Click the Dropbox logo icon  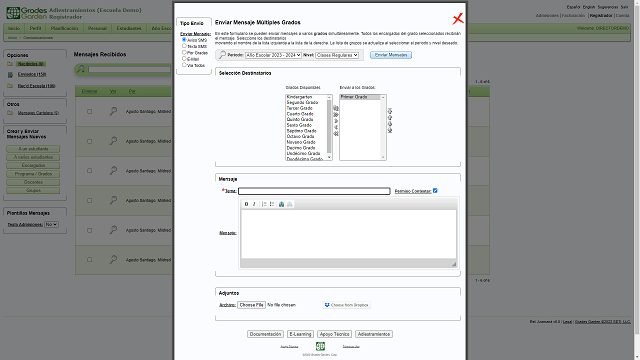pos(327,305)
